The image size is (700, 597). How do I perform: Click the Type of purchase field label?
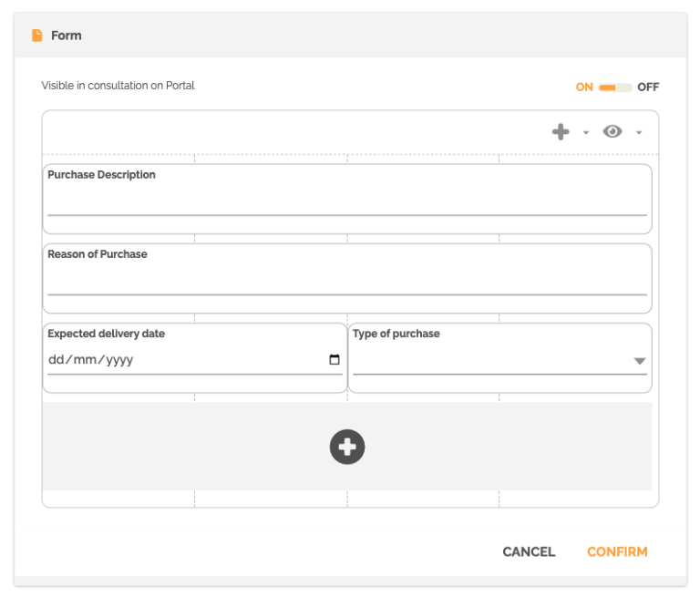(x=396, y=334)
